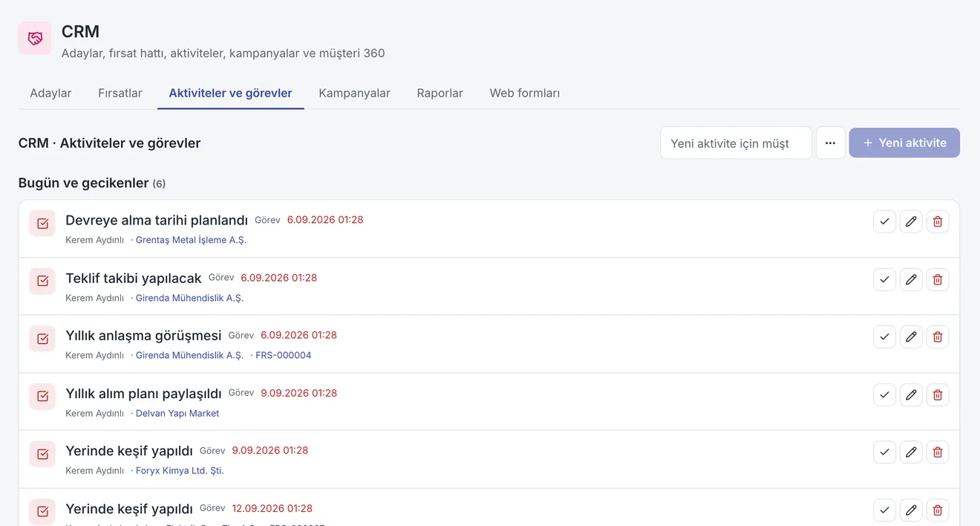This screenshot has width=980, height=526.
Task: Edit the Foryx Kimya keşif task
Action: pyautogui.click(x=911, y=452)
